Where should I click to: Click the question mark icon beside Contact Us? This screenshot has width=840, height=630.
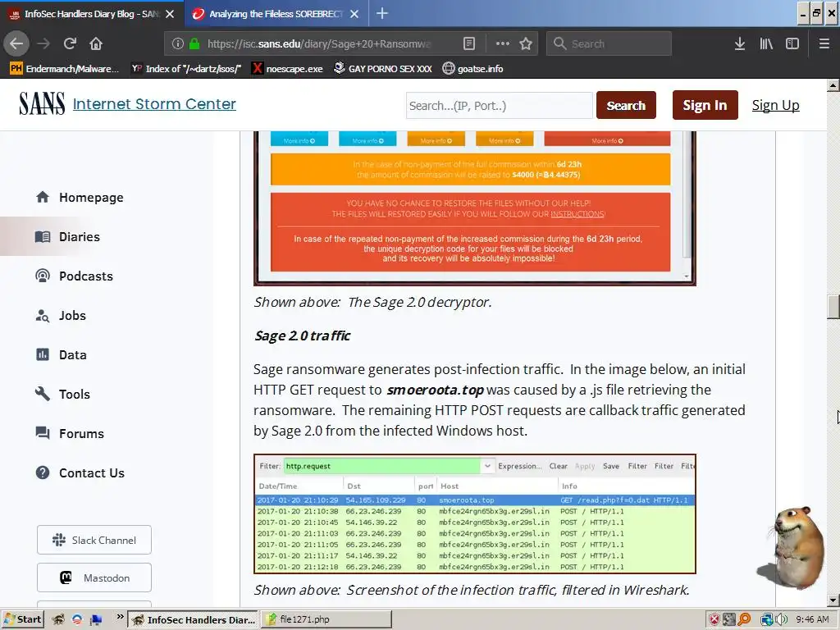[43, 472]
